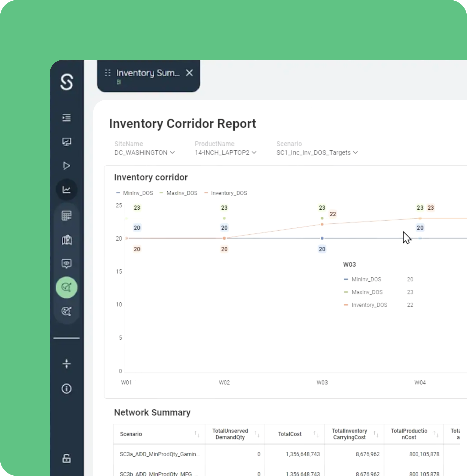
Task: Toggle the Inventory_DOS legend series
Action: [x=225, y=193]
